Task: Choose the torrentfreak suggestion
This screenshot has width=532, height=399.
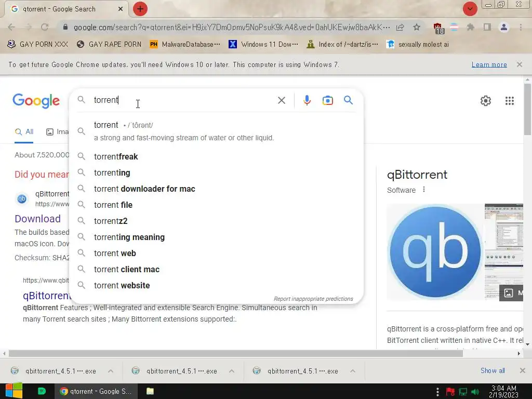Action: [217, 156]
